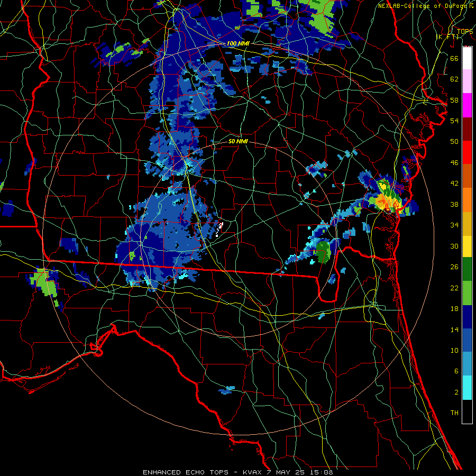Click the legend value 54

point(454,121)
